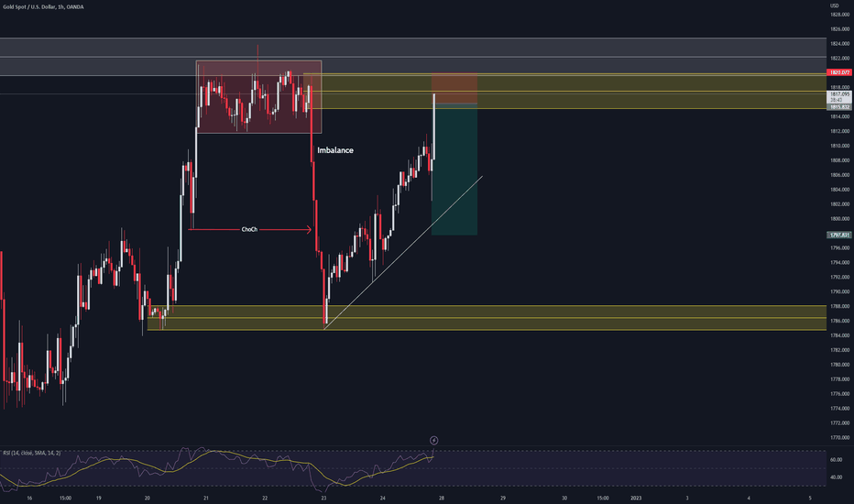The width and height of the screenshot is (854, 504).
Task: Select the white ascending trendline
Action: coord(403,252)
